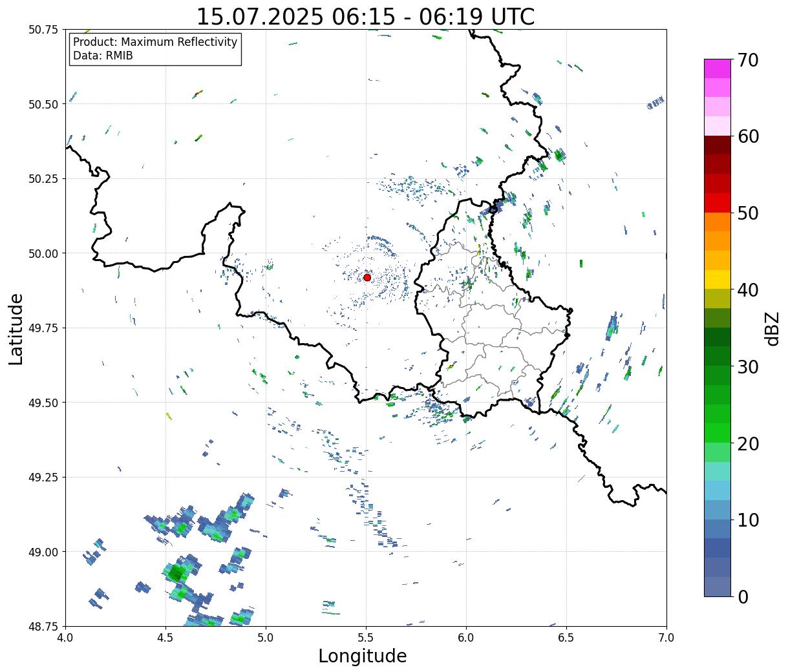
Task: Click the longitude tick label 5.0
Action: [266, 638]
